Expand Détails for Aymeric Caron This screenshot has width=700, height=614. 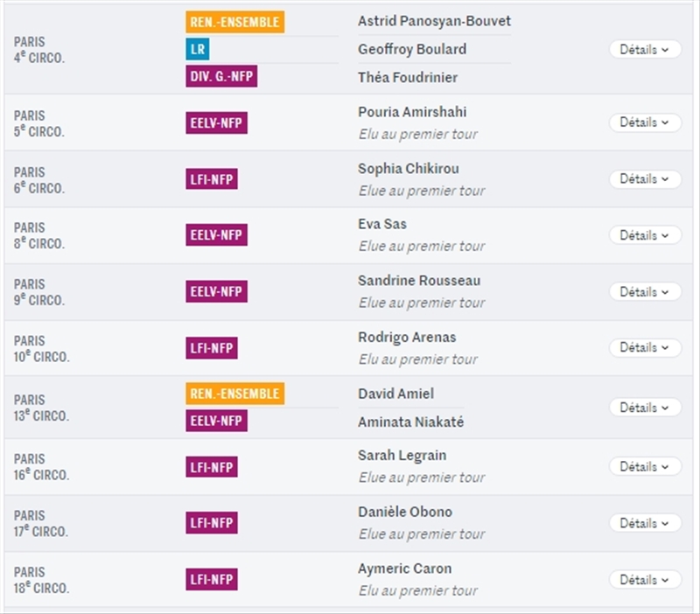coord(645,580)
